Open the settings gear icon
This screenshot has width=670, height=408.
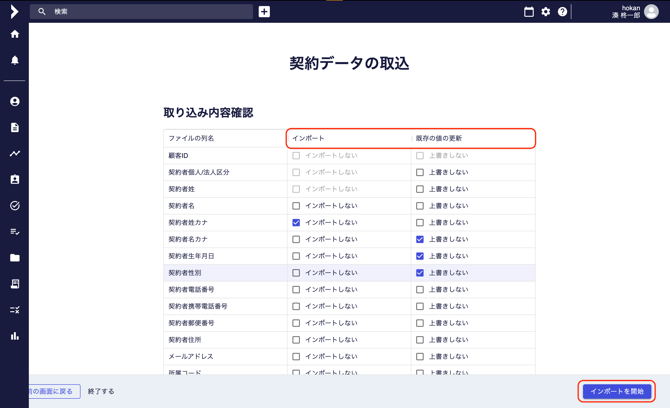(x=546, y=12)
